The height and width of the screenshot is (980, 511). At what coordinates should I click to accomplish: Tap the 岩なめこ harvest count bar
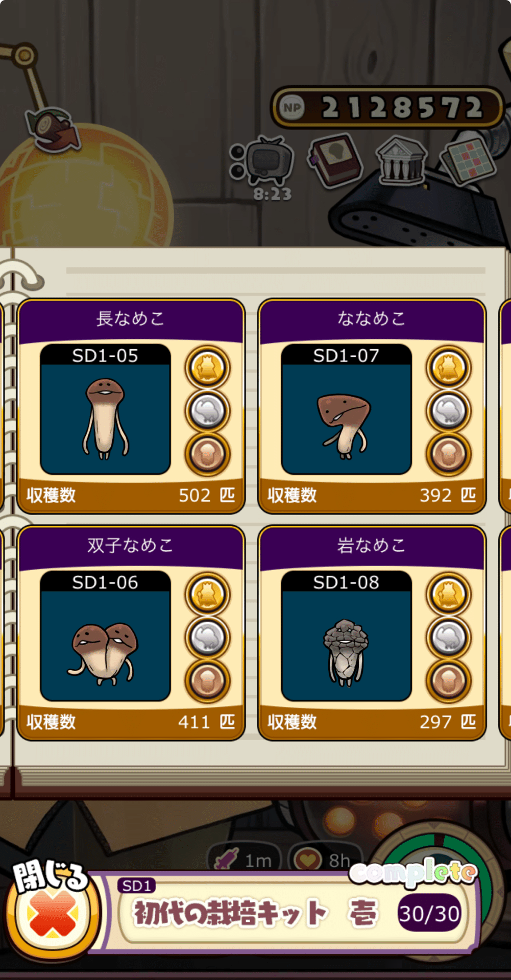point(372,722)
